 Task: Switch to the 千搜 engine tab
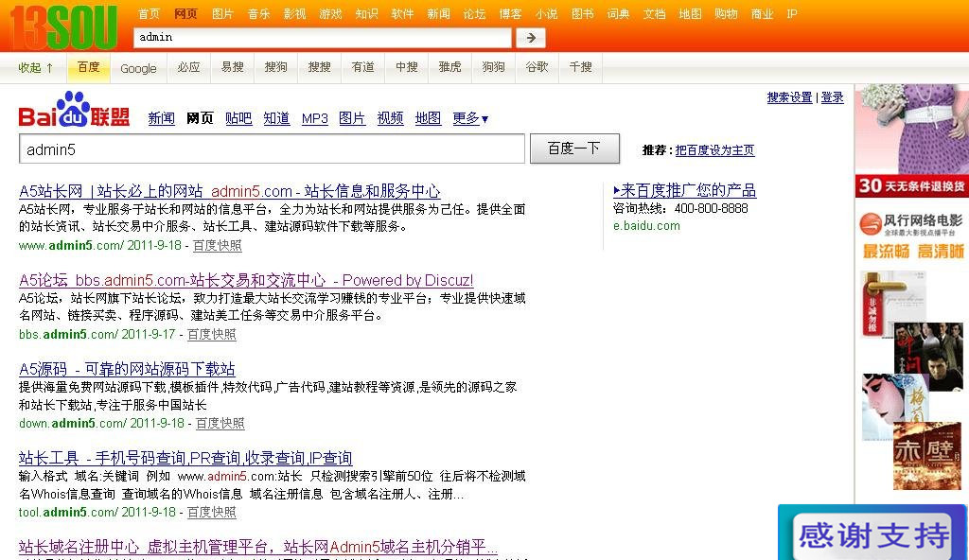(x=580, y=67)
